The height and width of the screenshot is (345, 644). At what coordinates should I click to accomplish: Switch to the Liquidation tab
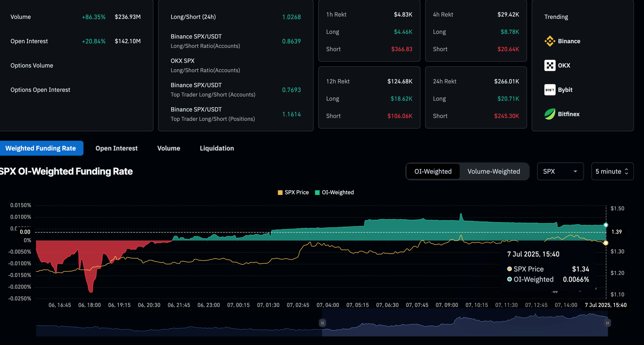[x=217, y=148]
